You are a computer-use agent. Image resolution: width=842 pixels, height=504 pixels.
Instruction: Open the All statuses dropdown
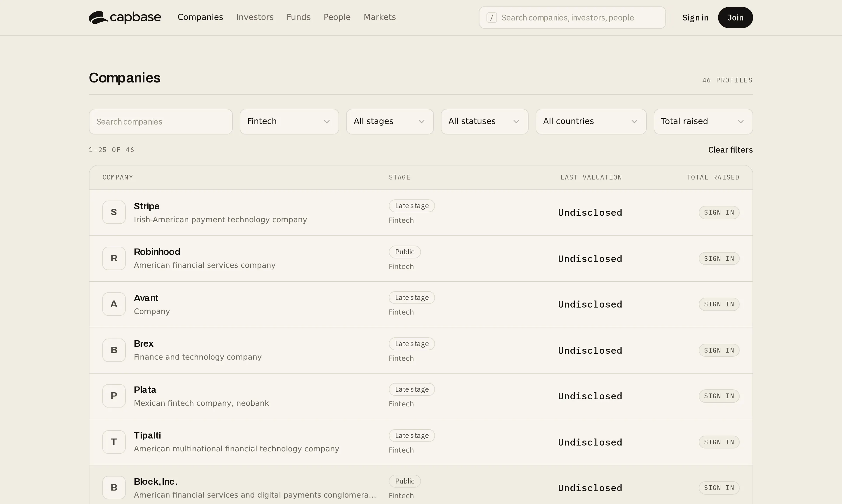[x=484, y=122]
